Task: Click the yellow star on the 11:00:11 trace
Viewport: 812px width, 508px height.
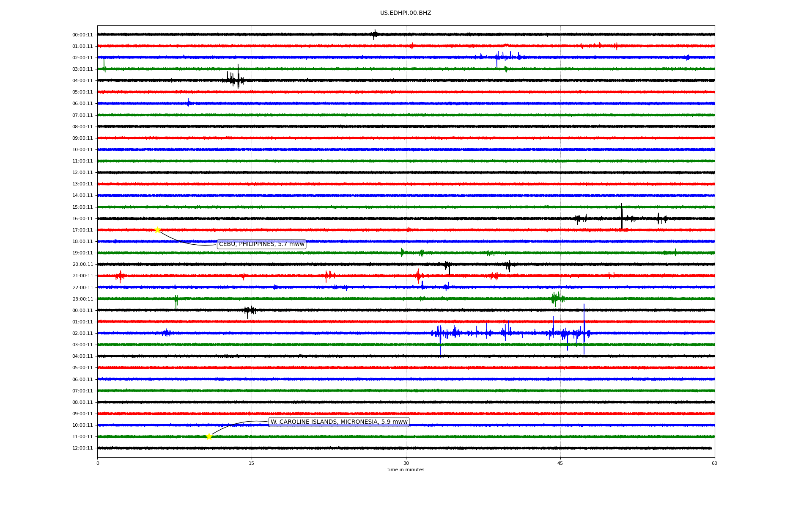Action: [209, 436]
